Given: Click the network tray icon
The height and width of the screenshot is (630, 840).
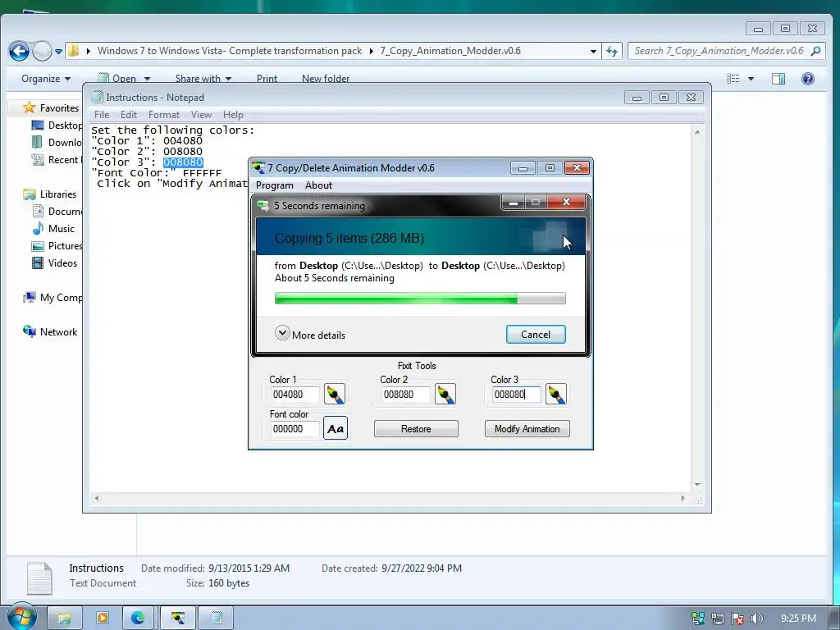Looking at the screenshot, I should tap(717, 619).
